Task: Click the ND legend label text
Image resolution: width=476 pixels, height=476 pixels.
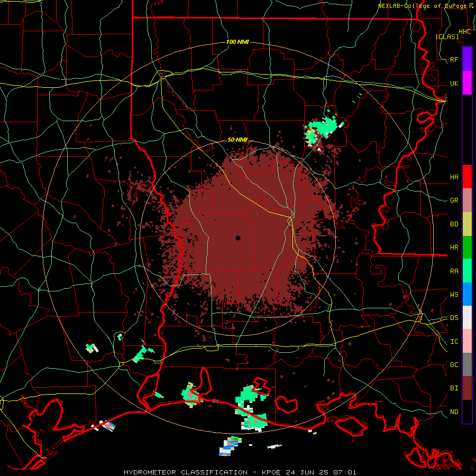Action: click(454, 411)
